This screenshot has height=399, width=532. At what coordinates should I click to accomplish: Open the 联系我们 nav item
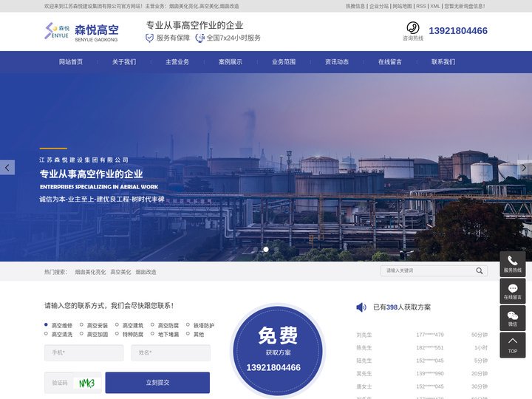(443, 62)
